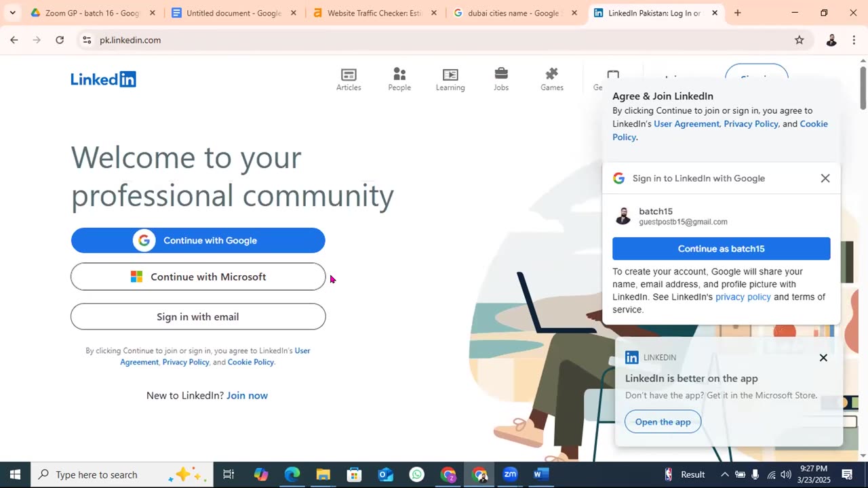Open Windows Start menu

pyautogui.click(x=15, y=474)
